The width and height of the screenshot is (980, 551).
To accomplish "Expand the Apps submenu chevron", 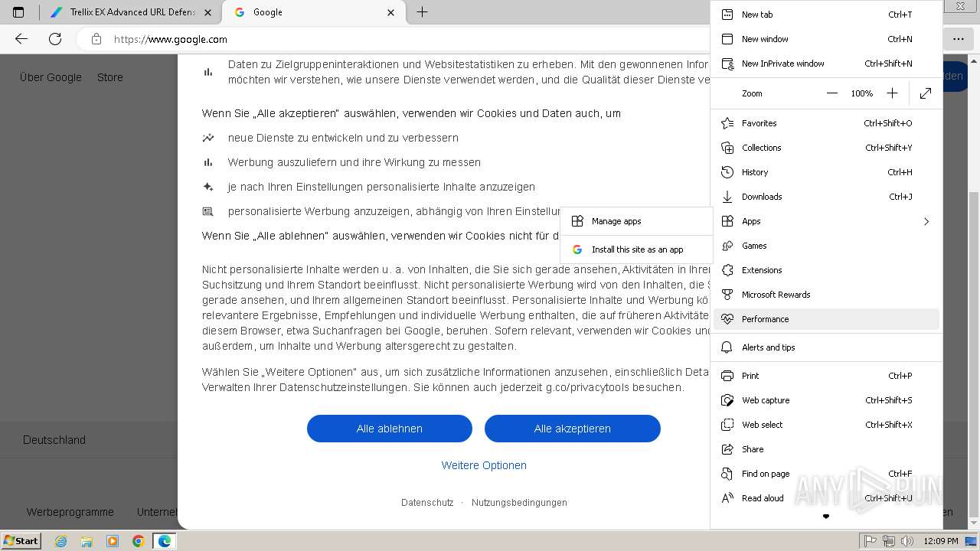I will (926, 221).
